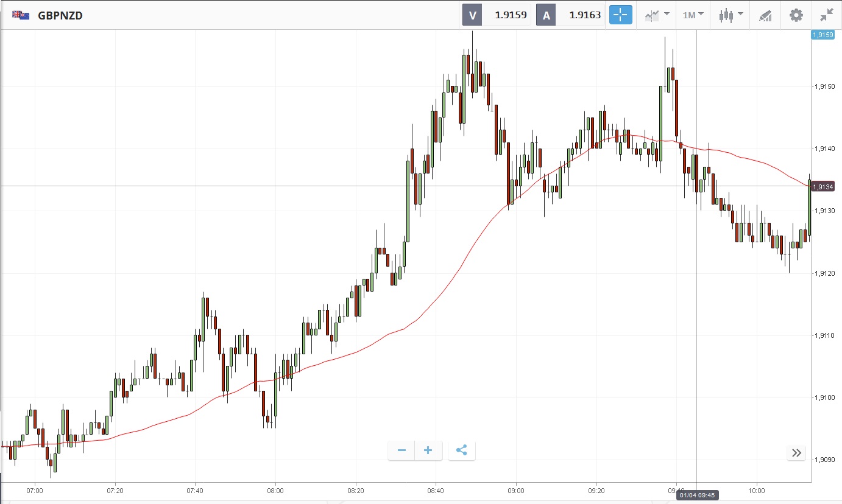The width and height of the screenshot is (842, 504).
Task: Click the GBPNZD instrument name
Action: (x=60, y=16)
